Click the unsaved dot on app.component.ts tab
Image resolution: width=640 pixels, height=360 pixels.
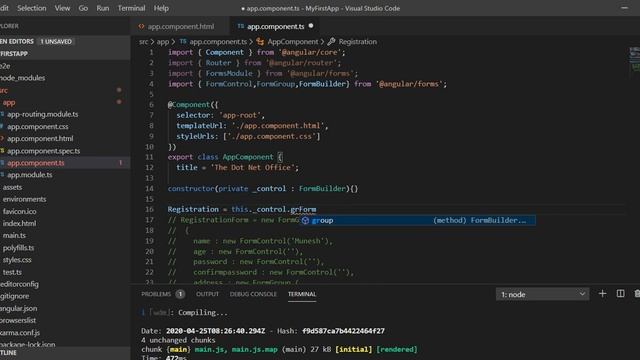coord(311,26)
